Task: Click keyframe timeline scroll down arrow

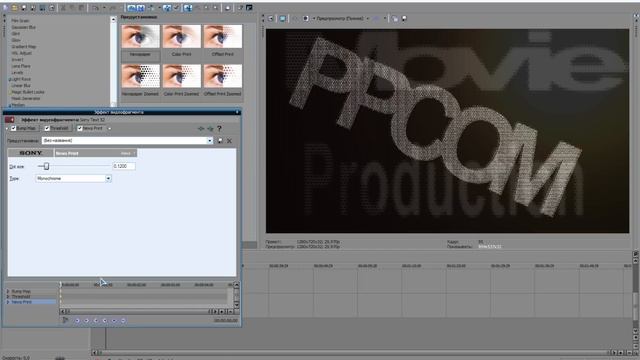Action: [x=236, y=305]
